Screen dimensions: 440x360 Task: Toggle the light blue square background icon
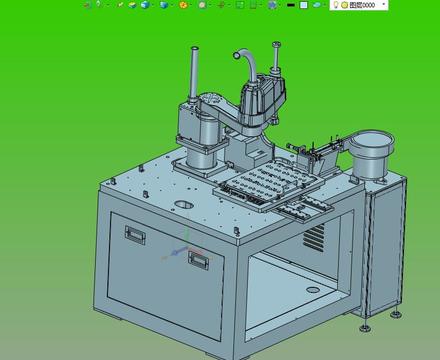(x=304, y=5)
